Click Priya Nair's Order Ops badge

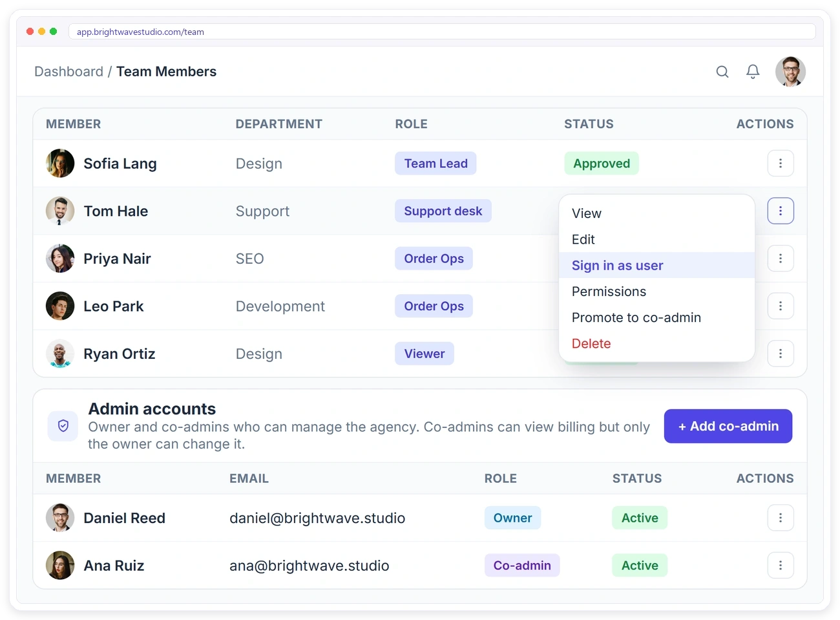[434, 259]
